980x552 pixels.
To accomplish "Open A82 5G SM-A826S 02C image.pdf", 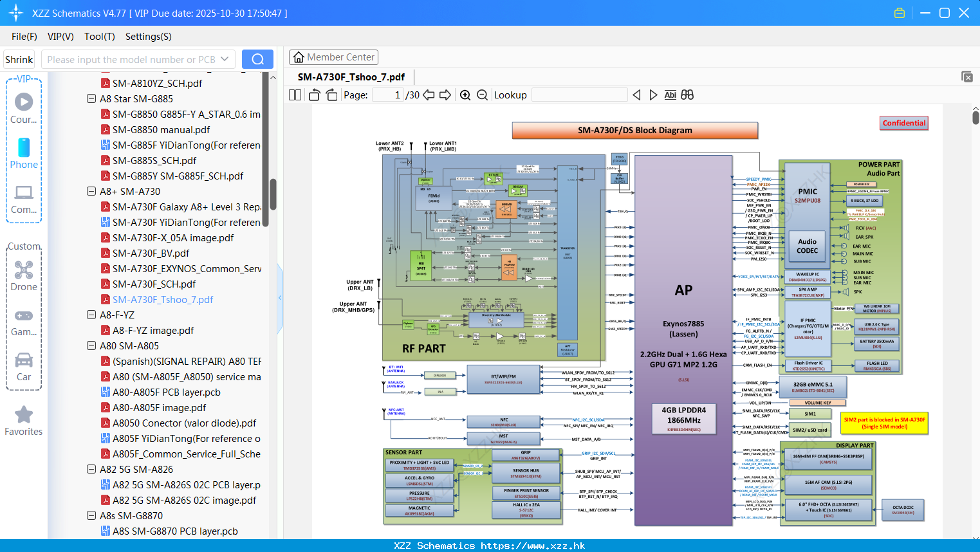I will [x=184, y=500].
